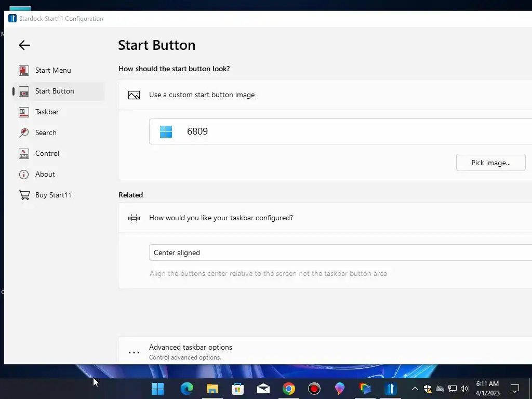The width and height of the screenshot is (532, 399).
Task: Click the Use a custom start button image row
Action: (x=325, y=95)
